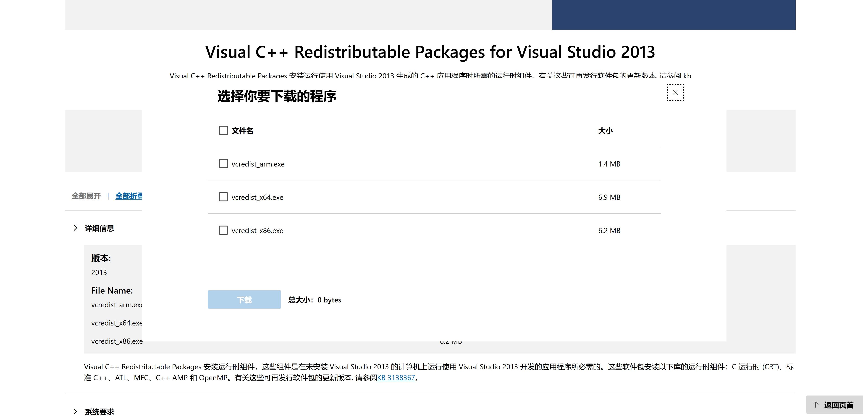868x419 pixels.
Task: Tick the vcredist_x86.exe checkbox
Action: [223, 230]
